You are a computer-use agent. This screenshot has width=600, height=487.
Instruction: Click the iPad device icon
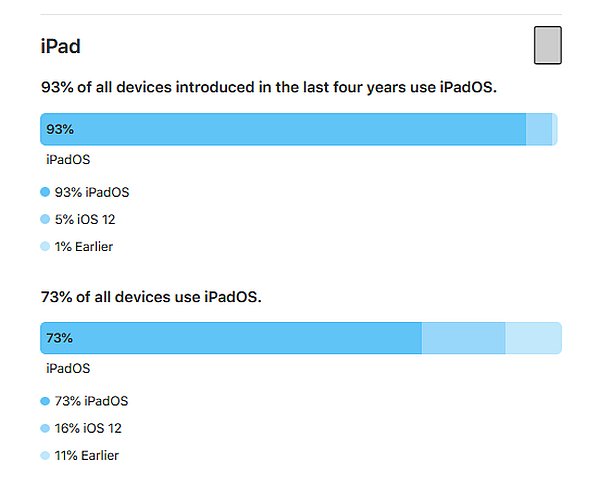548,45
